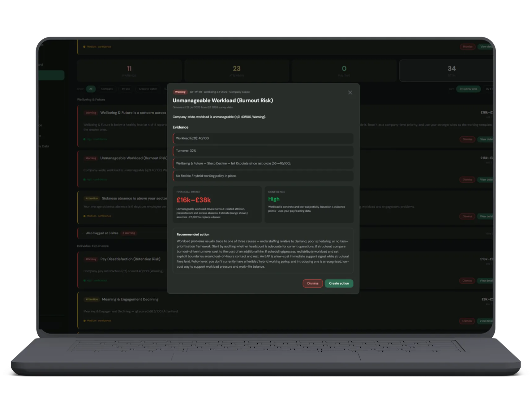
Task: Click the No flexible / hybrid policy evidence row
Action: pos(263,176)
